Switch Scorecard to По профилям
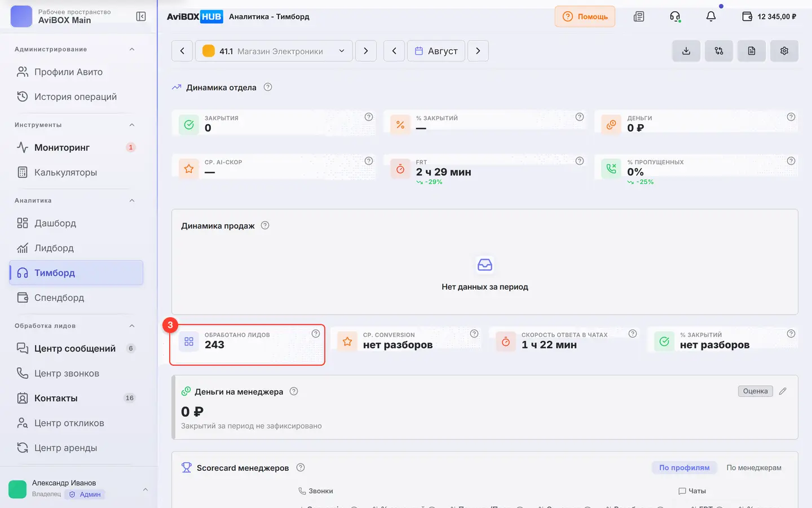The image size is (812, 508). (x=685, y=467)
